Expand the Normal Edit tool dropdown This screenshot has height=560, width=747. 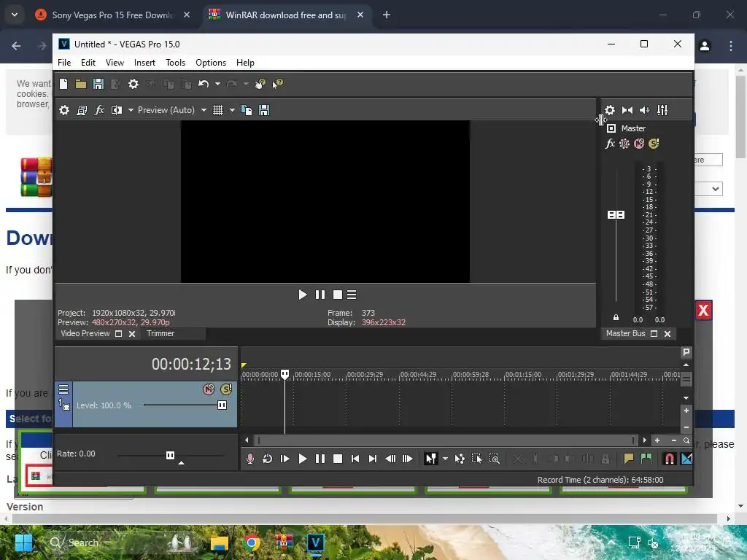[x=445, y=459]
